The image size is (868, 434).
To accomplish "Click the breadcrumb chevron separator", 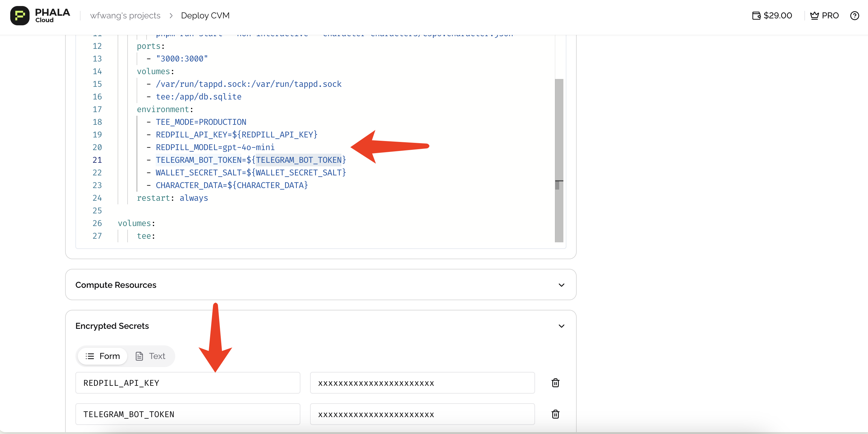I will click(171, 15).
